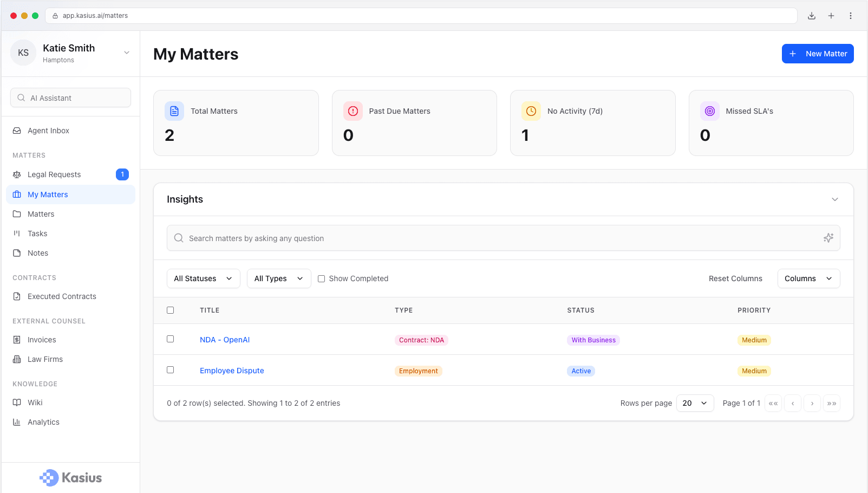Click the Tasks icon in the sidebar
The height and width of the screenshot is (493, 868).
[18, 233]
